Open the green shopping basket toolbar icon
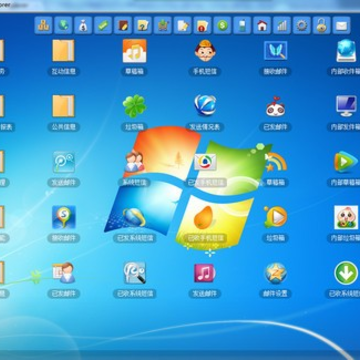Image resolution: width=360 pixels, height=360 pixels. coord(163,25)
